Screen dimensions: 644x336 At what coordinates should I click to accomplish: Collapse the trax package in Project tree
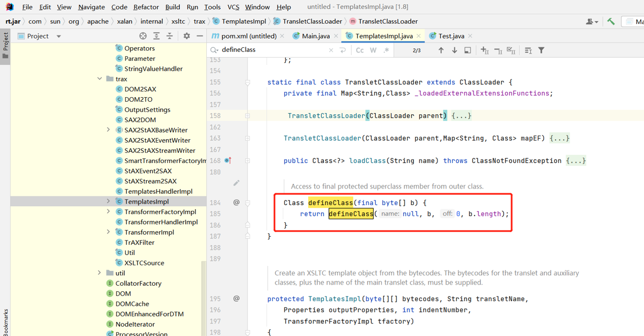click(99, 78)
